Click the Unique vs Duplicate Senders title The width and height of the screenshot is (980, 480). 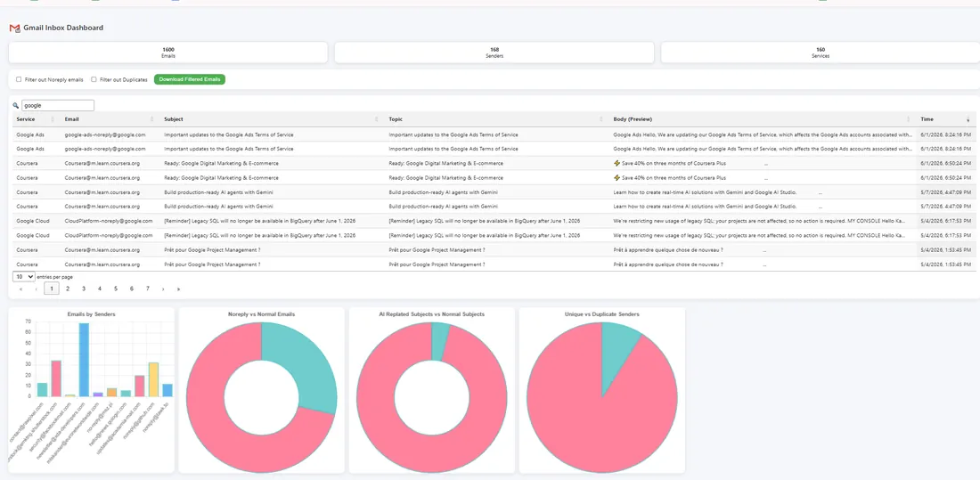(x=602, y=313)
